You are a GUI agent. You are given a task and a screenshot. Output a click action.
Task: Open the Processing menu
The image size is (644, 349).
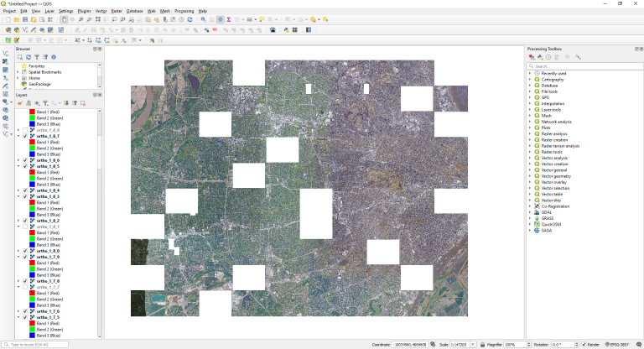(184, 11)
